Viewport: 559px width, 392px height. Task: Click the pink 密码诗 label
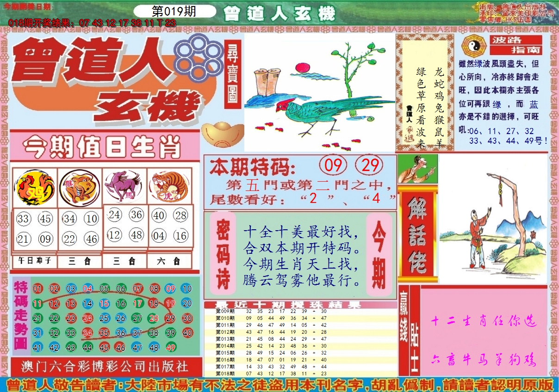pos(224,252)
